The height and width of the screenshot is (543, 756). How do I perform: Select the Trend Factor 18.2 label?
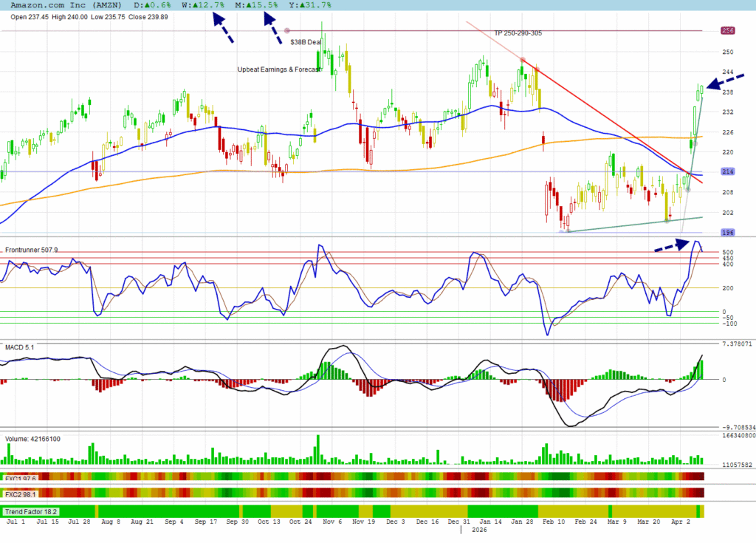point(30,511)
